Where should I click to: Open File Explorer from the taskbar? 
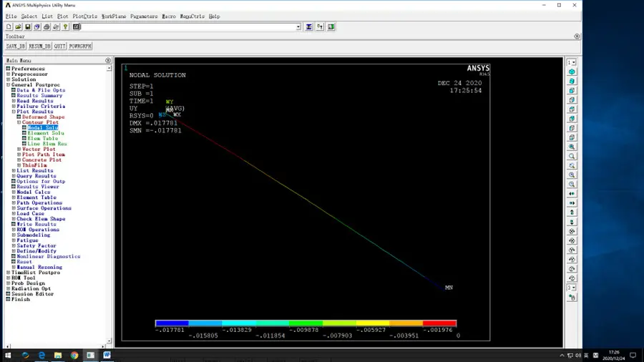point(57,355)
